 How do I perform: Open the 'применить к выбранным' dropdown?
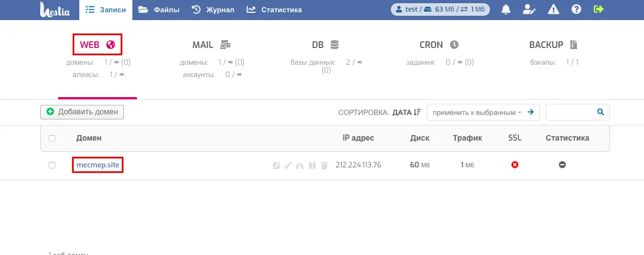coord(477,112)
